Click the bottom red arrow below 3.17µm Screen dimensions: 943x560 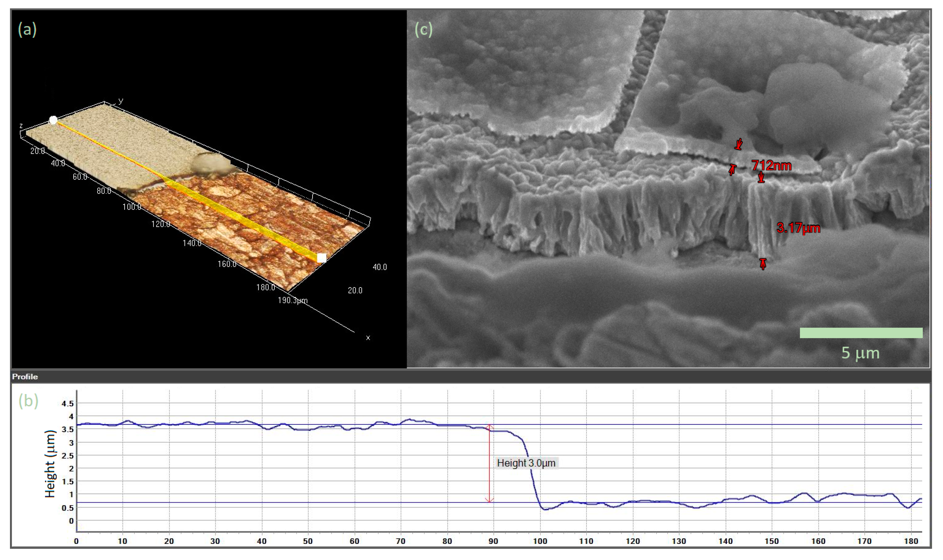coord(763,264)
